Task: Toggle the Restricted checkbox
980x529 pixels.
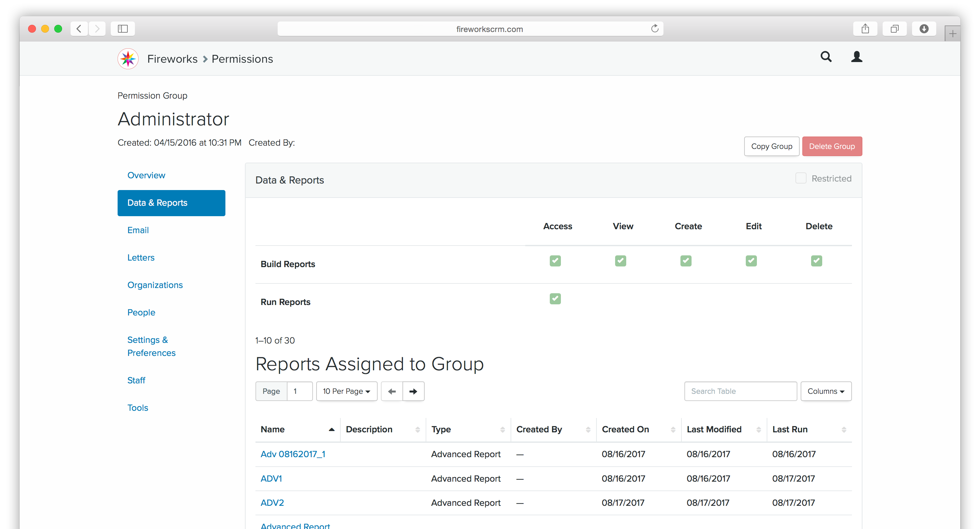Action: [x=801, y=178]
